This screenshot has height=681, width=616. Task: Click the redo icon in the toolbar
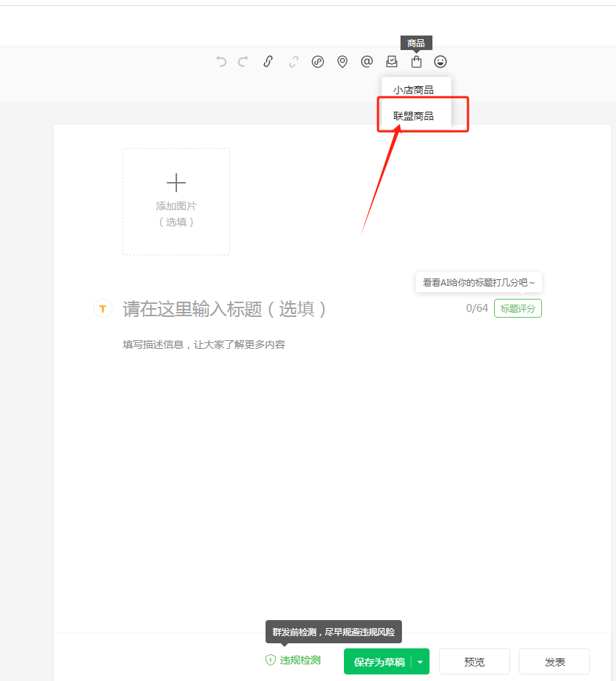coord(242,62)
